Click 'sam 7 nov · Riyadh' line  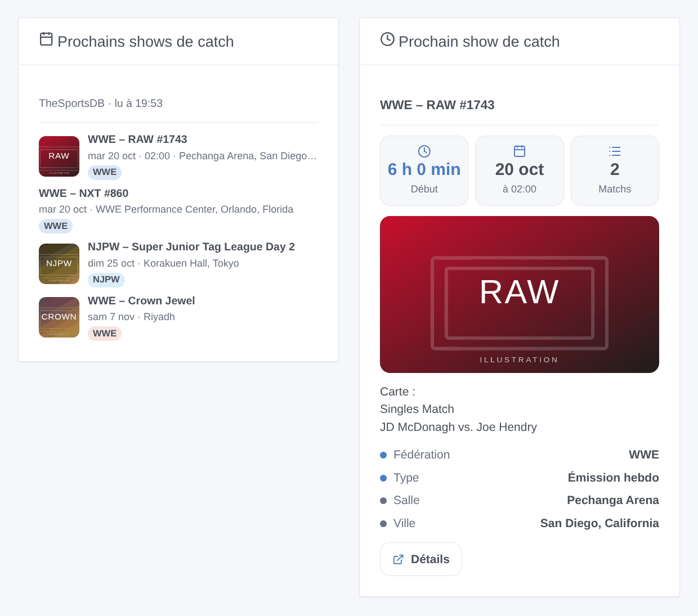click(x=131, y=317)
